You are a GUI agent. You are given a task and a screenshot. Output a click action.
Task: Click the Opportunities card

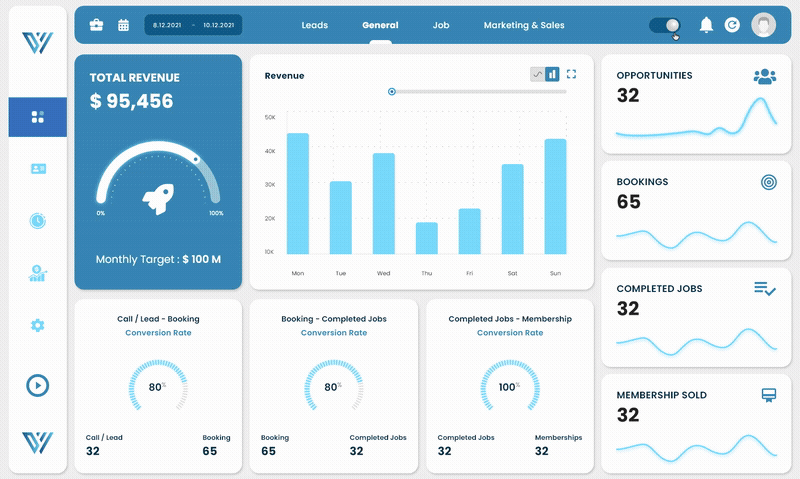(696, 104)
